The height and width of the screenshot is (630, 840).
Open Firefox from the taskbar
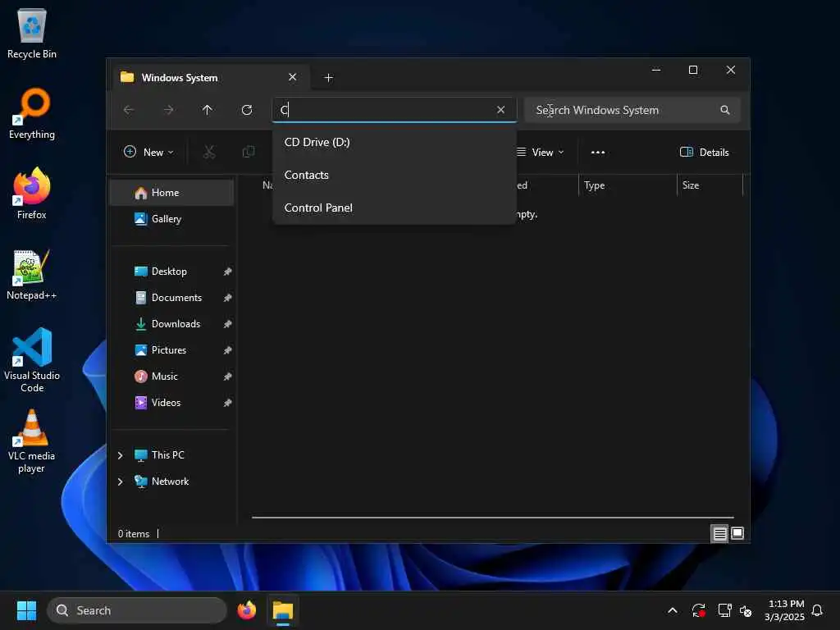[x=247, y=610]
